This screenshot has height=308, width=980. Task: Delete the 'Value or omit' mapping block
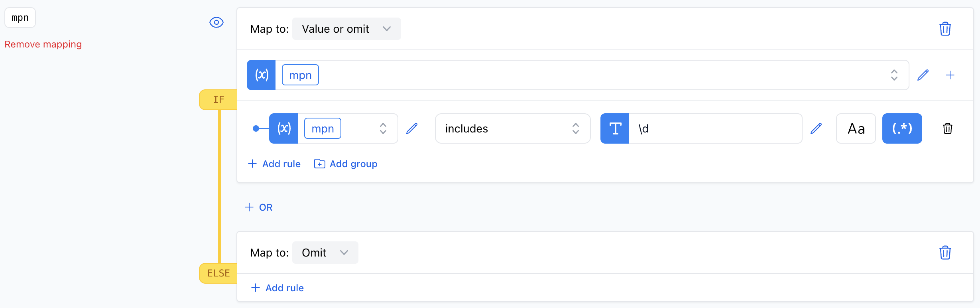945,29
